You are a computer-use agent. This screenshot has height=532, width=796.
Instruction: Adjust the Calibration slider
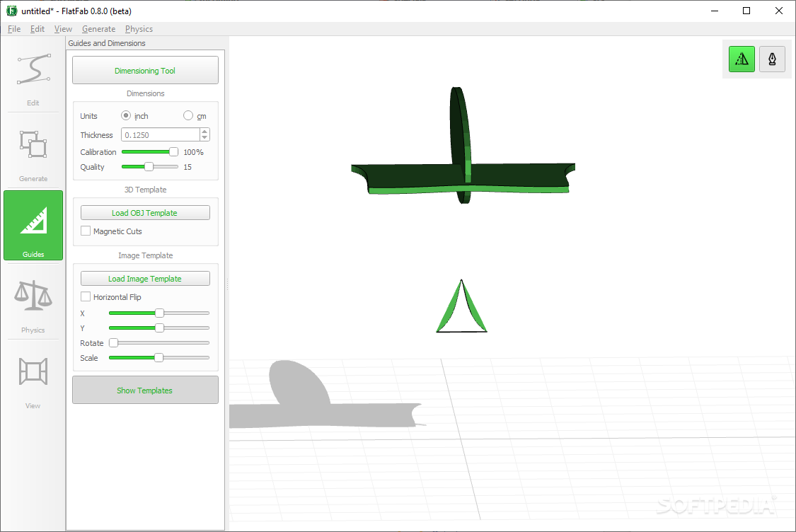pos(150,152)
